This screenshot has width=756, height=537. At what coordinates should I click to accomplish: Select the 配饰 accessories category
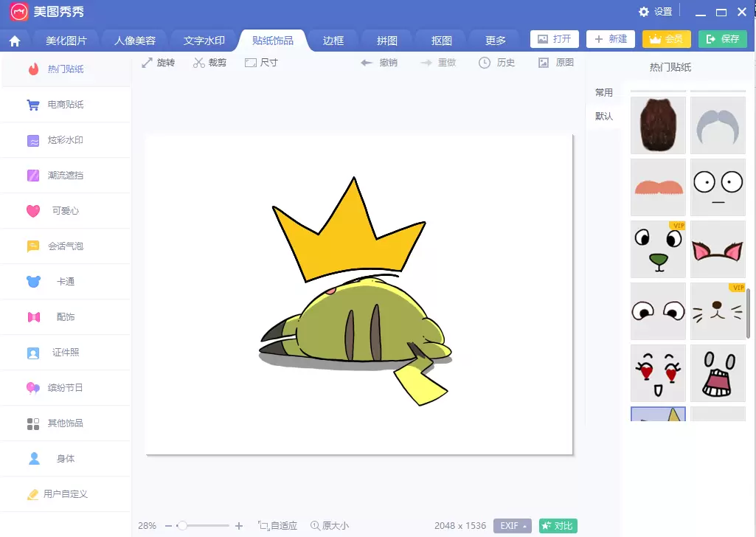click(x=66, y=317)
